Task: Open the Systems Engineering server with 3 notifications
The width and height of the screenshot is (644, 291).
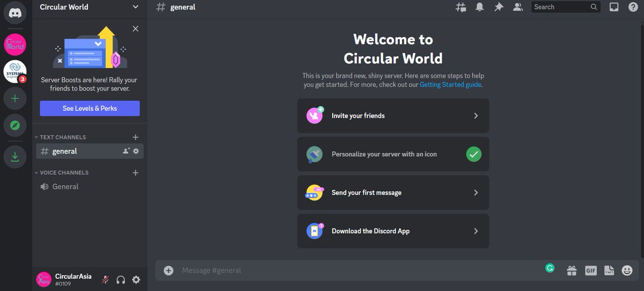Action: click(x=15, y=71)
